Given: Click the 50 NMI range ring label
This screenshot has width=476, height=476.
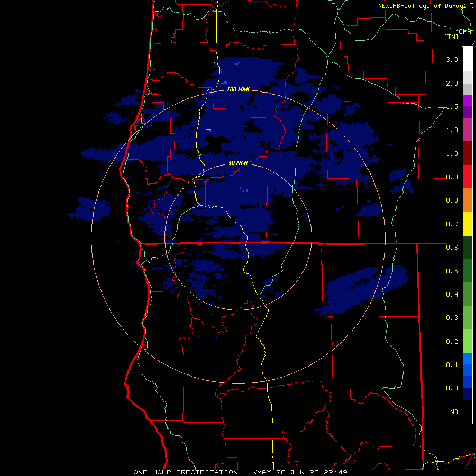Looking at the screenshot, I should click(x=238, y=163).
